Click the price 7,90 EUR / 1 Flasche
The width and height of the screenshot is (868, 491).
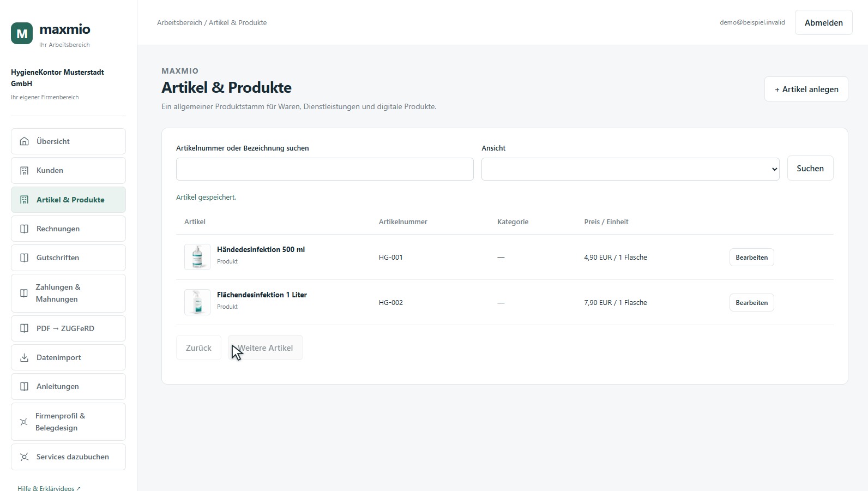pos(616,302)
